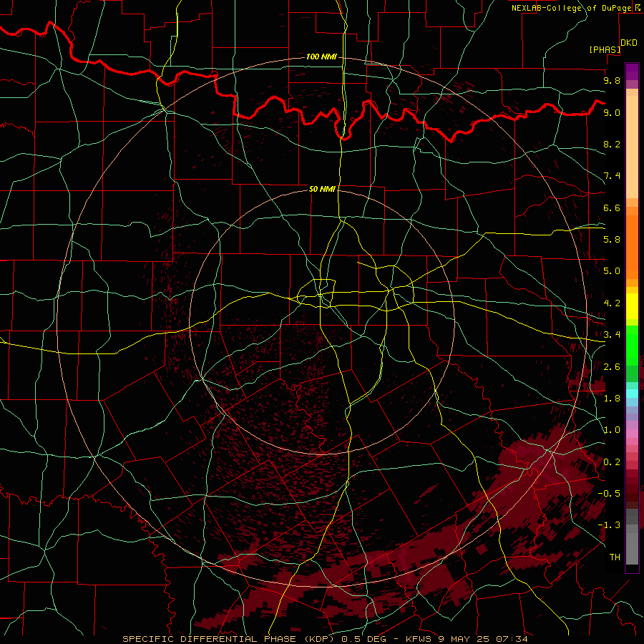This screenshot has width=644, height=644.
Task: Click the 2.6 scale value
Action: click(x=612, y=367)
